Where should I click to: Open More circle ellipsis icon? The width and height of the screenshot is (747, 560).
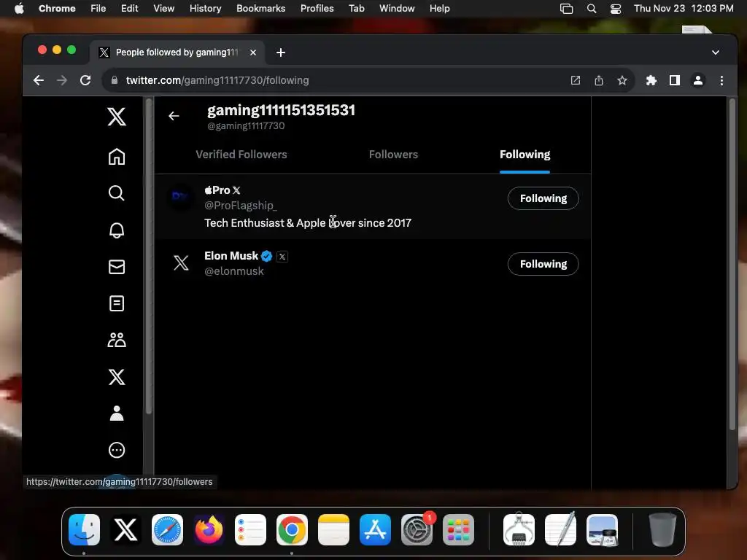(x=117, y=450)
